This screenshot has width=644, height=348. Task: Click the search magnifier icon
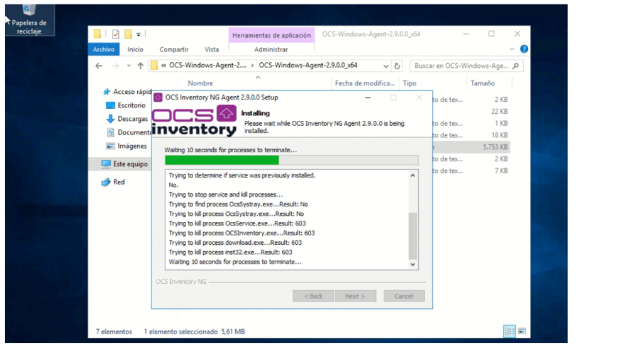tap(516, 65)
